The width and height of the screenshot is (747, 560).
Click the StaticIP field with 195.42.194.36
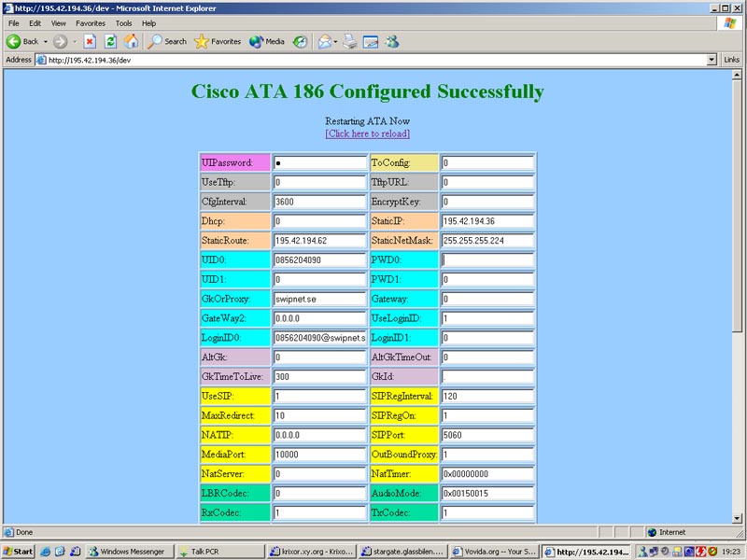487,221
